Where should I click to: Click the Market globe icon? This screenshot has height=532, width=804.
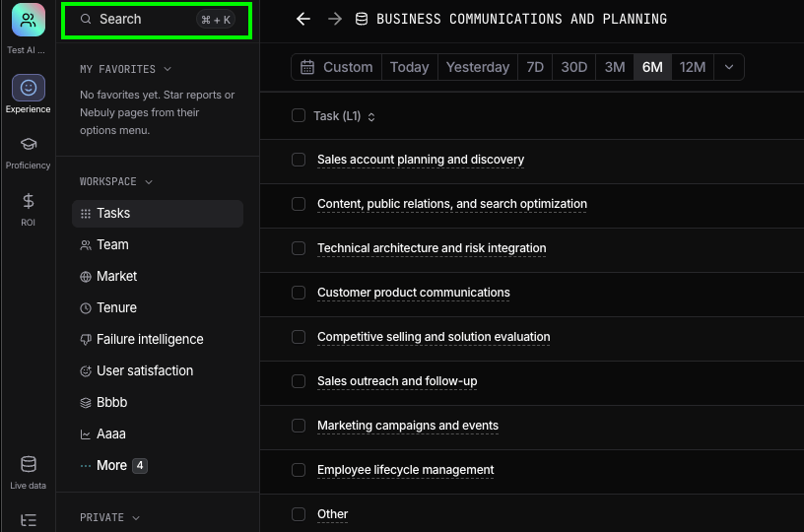[86, 277]
